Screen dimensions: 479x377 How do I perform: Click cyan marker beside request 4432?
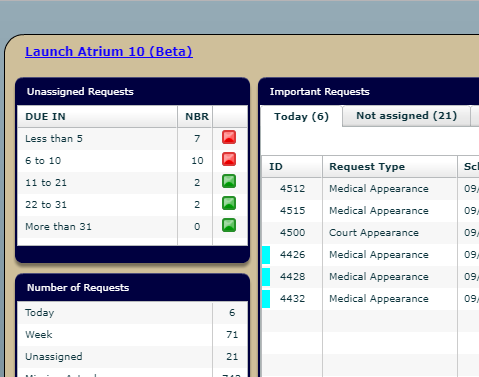click(266, 299)
